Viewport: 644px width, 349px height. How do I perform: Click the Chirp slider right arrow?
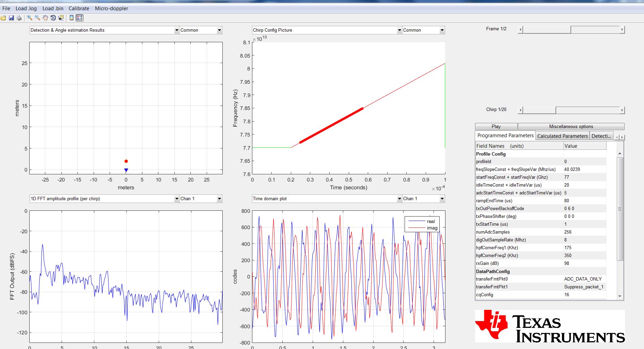tap(622, 110)
